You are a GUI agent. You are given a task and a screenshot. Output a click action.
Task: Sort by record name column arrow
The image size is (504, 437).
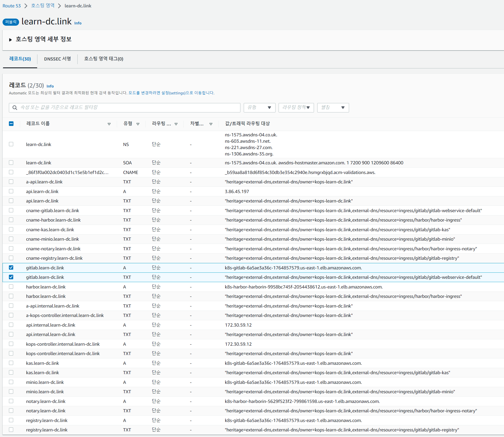click(109, 124)
